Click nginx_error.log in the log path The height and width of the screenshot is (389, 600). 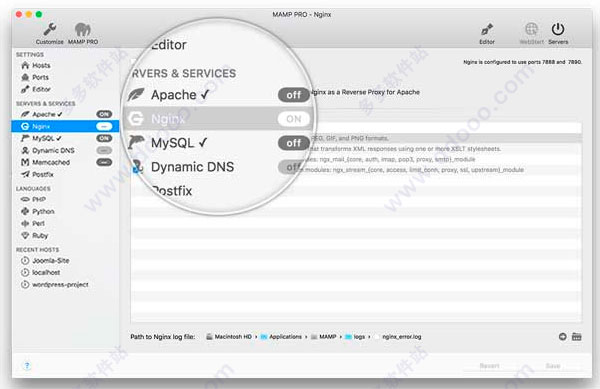click(x=398, y=337)
